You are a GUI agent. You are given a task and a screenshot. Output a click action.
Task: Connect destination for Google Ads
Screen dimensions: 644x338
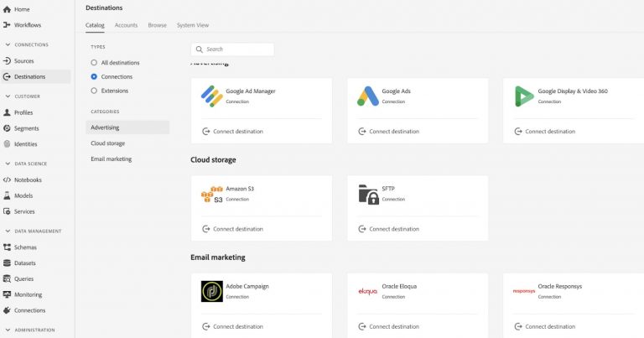[388, 132]
